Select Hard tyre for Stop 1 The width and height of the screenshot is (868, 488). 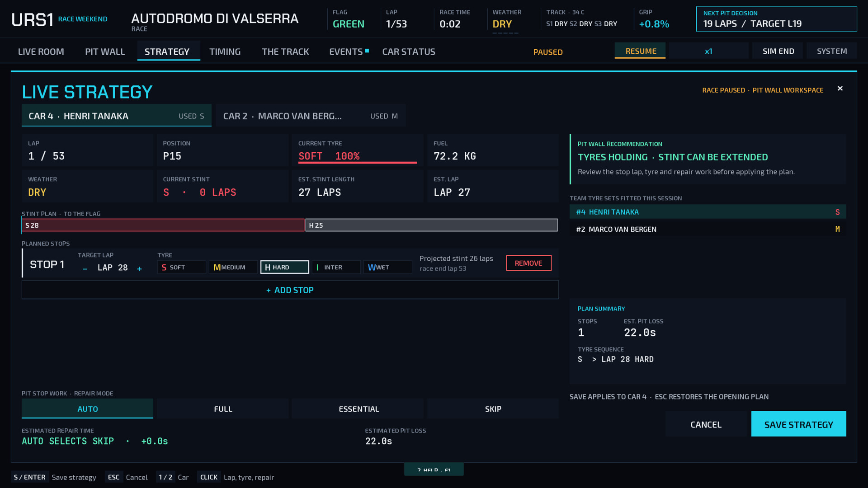pos(284,267)
